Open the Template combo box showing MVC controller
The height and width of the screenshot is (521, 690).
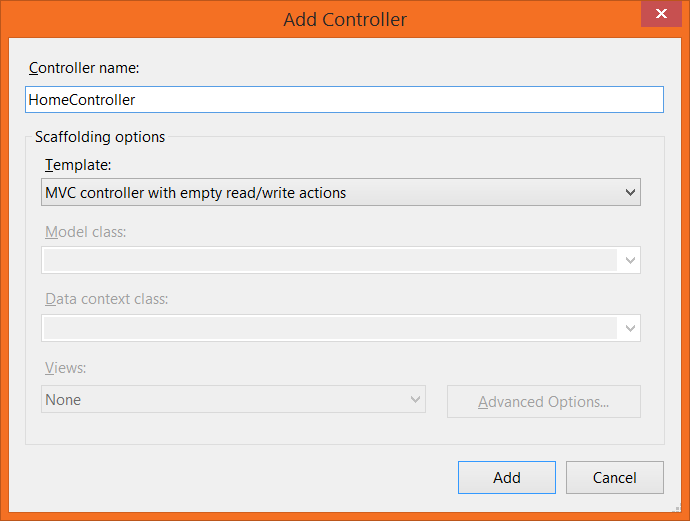click(x=330, y=192)
